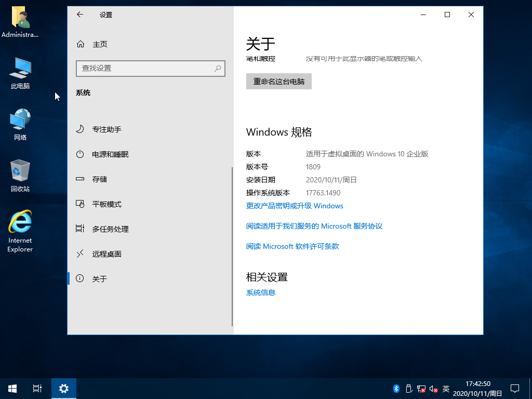Screen dimensions: 532x399
Task: Open the notification center icon
Action: pos(515,389)
